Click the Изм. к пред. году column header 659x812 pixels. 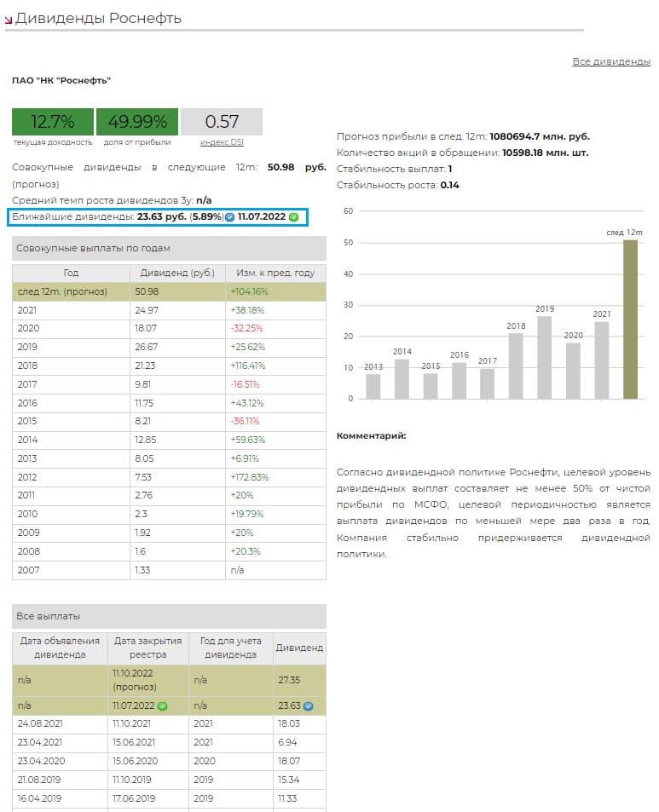(275, 273)
